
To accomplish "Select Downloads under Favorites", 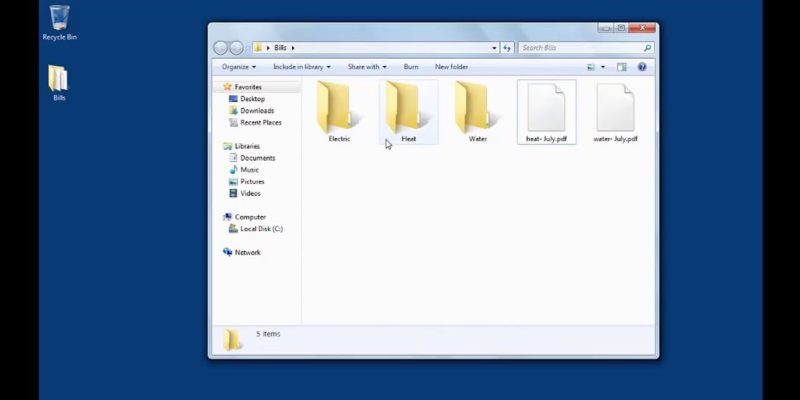I will point(257,111).
